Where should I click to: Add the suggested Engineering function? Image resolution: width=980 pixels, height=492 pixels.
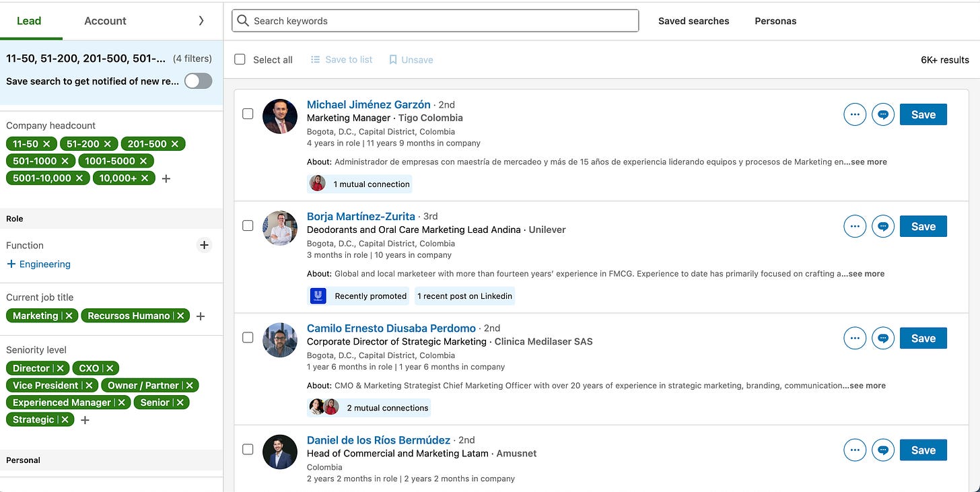tap(38, 264)
